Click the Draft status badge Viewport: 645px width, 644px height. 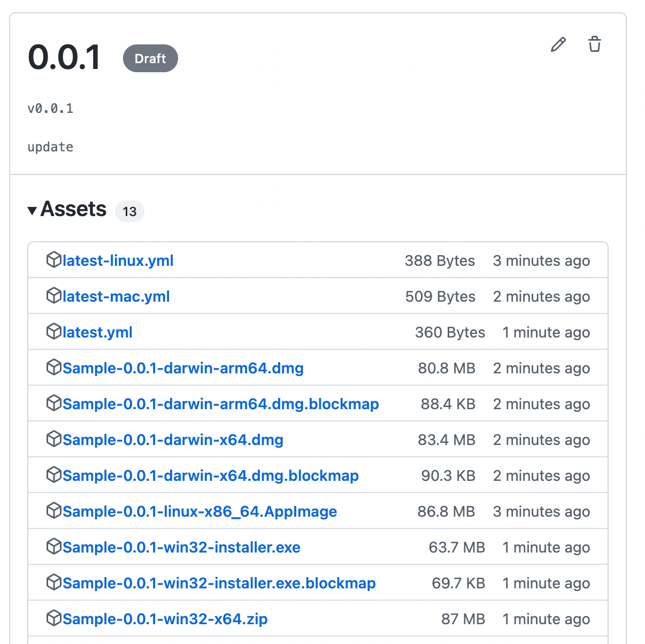pos(150,58)
